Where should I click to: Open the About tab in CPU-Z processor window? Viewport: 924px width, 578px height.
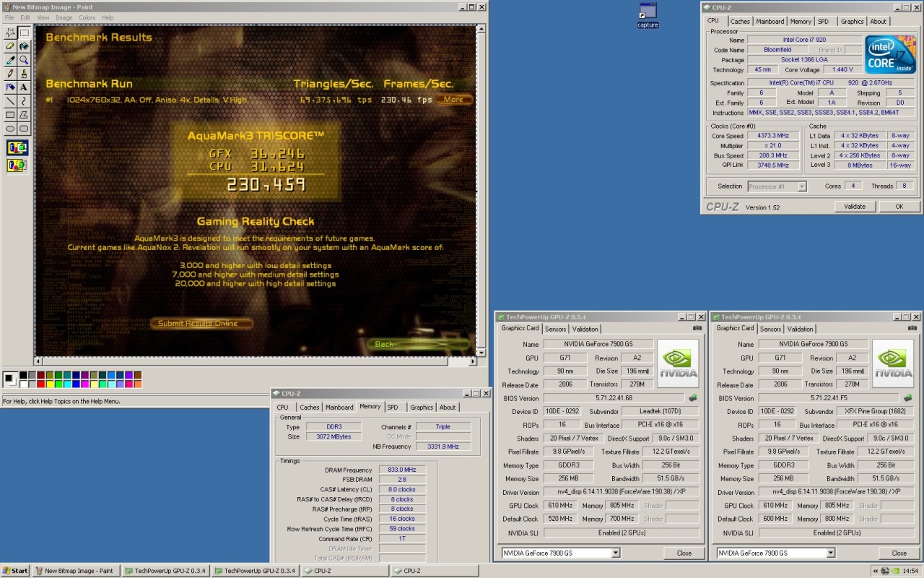click(x=878, y=22)
